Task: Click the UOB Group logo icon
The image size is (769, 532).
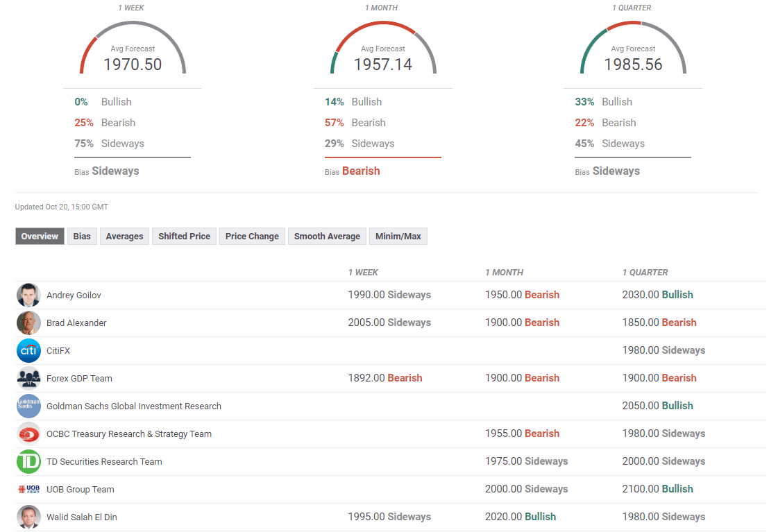Action: 28,490
